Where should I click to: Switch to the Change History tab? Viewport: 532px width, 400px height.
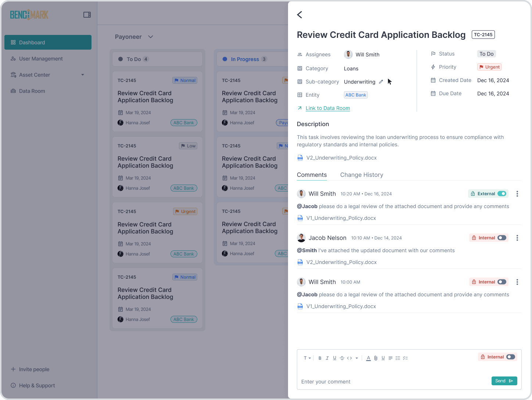tap(362, 175)
